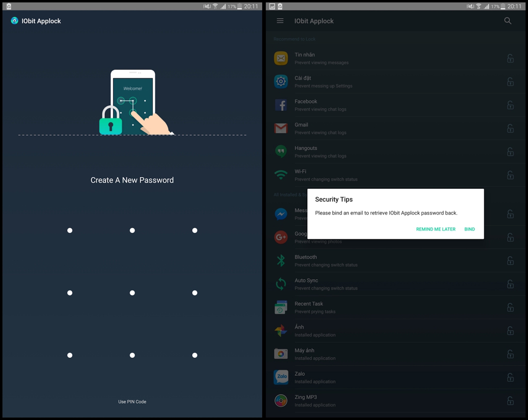This screenshot has width=528, height=420.
Task: Toggle the lock for Tin nhắn
Action: click(510, 58)
